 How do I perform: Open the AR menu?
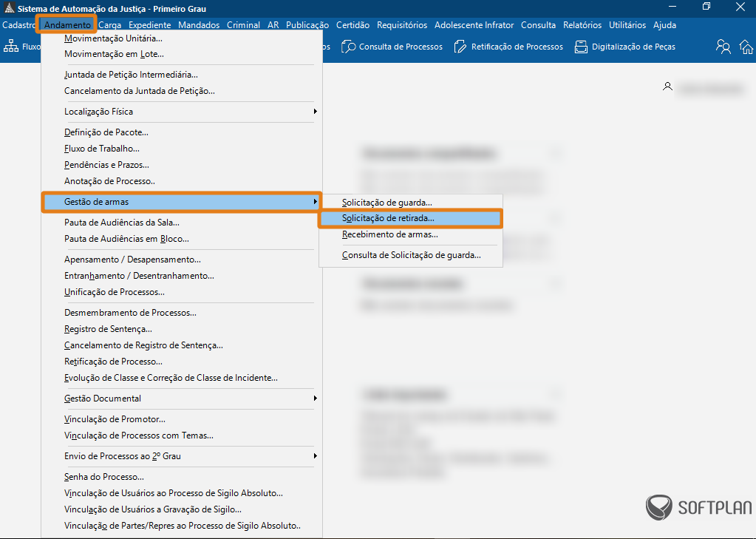tap(273, 25)
